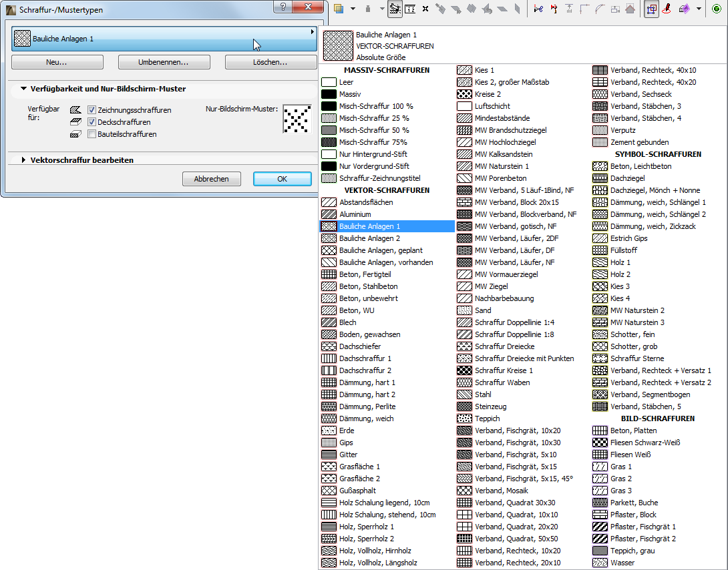Select Verband, Fischgrät, 5x15, 45° fill
The height and width of the screenshot is (570, 728).
click(522, 479)
